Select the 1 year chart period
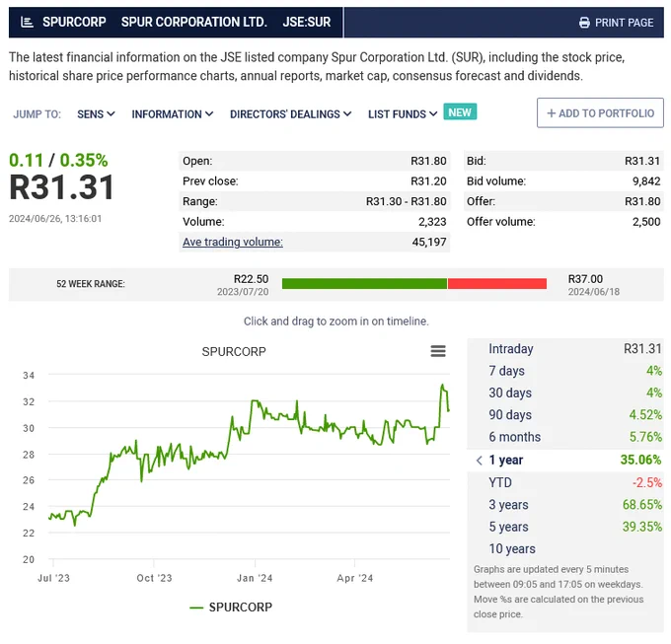671x644 pixels. pyautogui.click(x=564, y=461)
